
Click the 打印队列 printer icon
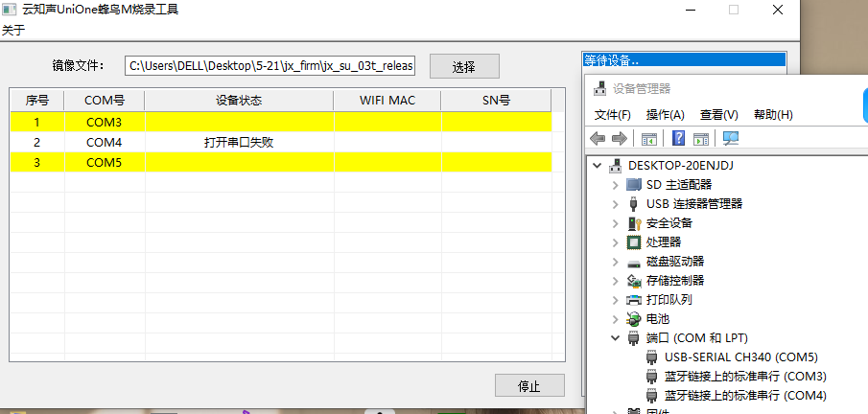point(633,300)
